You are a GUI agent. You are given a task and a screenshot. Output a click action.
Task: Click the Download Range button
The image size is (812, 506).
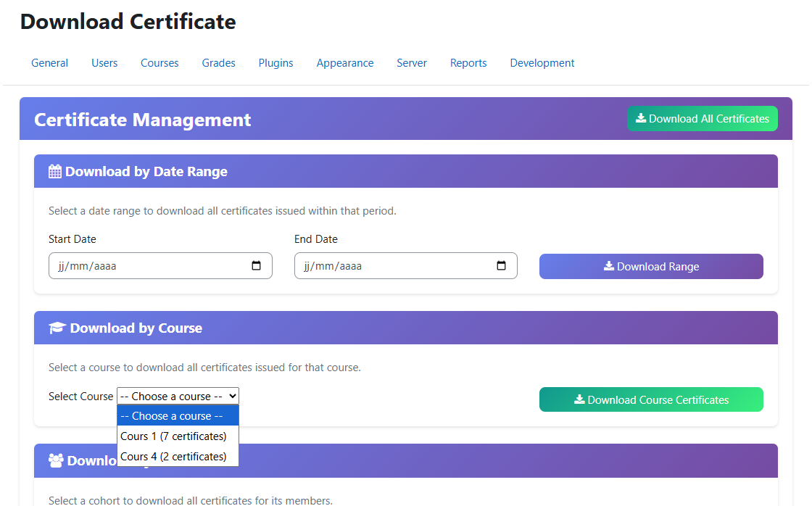(651, 266)
